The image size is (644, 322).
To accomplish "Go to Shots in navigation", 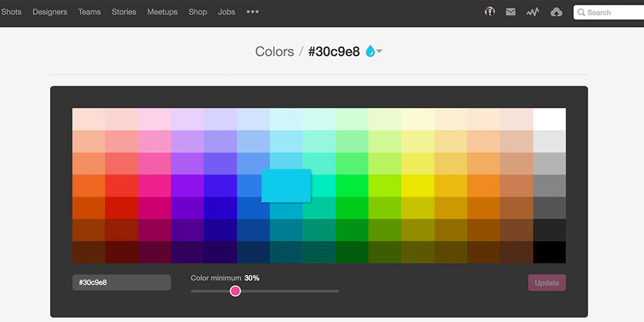I will pos(11,12).
